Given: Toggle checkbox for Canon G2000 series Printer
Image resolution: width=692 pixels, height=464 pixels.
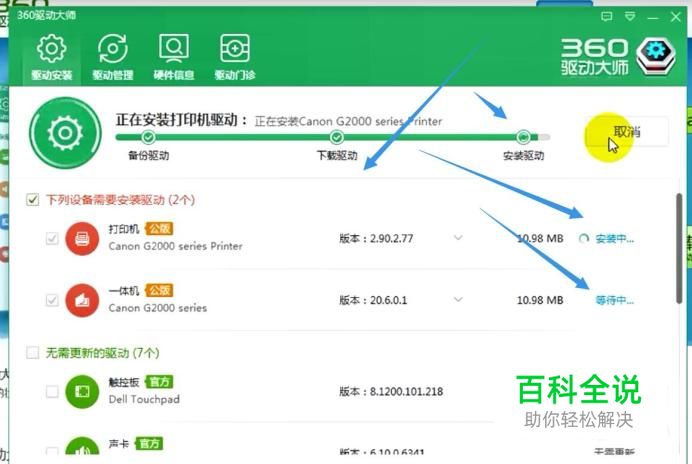Looking at the screenshot, I should (52, 238).
